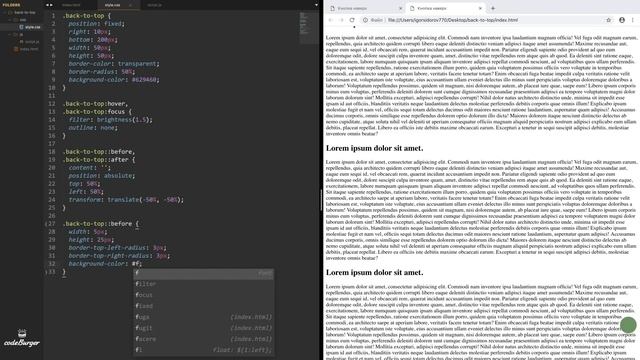Open Chrome's three-dot menu
This screenshot has height=360, width=640.
point(633,20)
